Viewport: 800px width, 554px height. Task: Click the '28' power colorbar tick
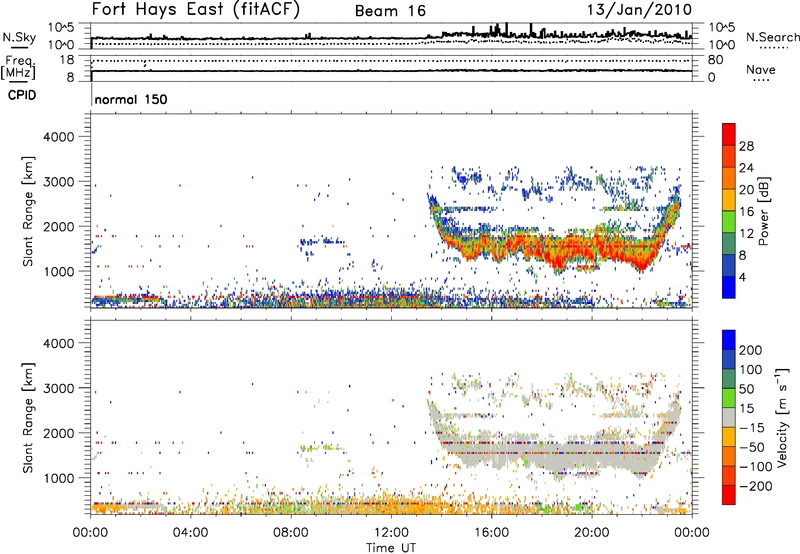coord(746,146)
